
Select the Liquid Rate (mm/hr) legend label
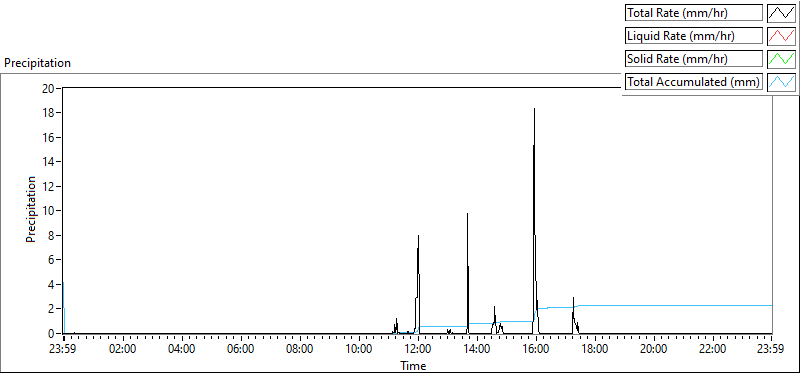click(694, 36)
